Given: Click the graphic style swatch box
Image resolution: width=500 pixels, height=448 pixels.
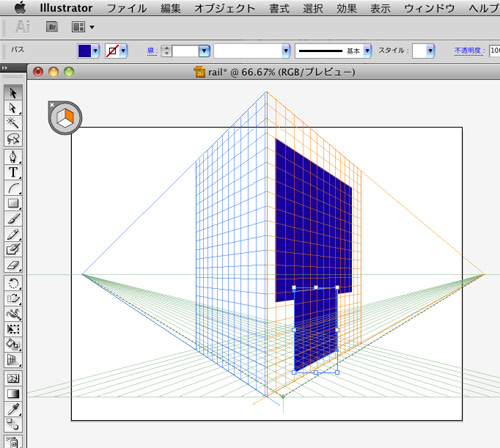Looking at the screenshot, I should coord(420,51).
